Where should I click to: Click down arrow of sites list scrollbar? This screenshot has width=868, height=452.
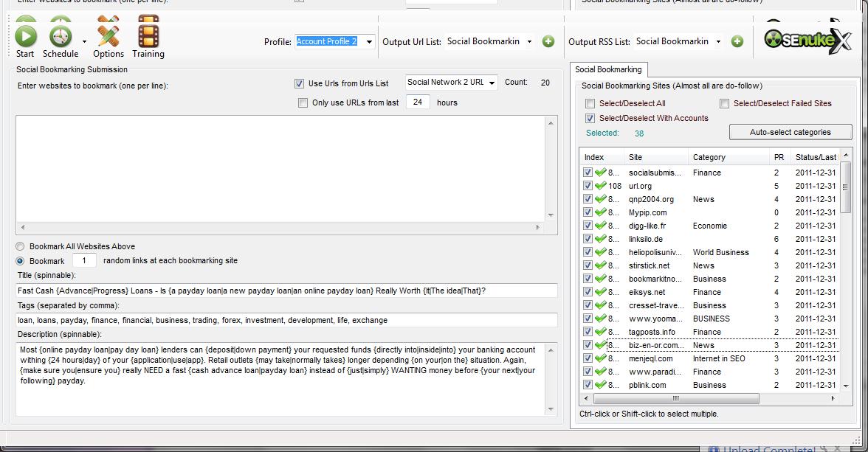click(x=846, y=386)
